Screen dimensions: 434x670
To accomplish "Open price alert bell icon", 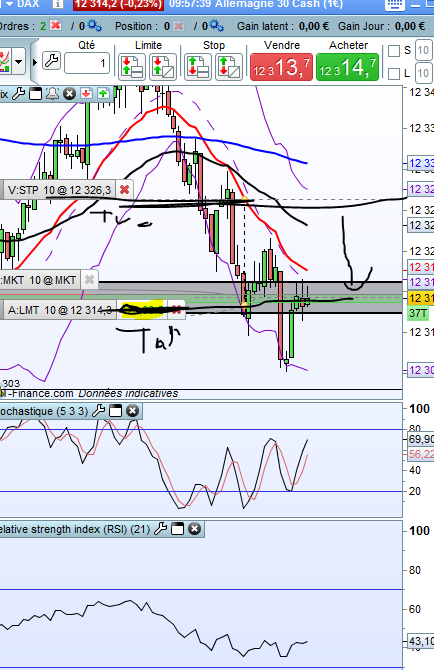I will click(52, 93).
